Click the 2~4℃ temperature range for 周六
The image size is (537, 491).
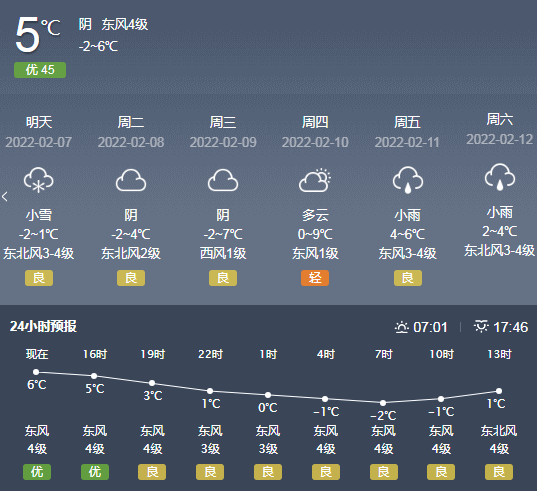(500, 231)
